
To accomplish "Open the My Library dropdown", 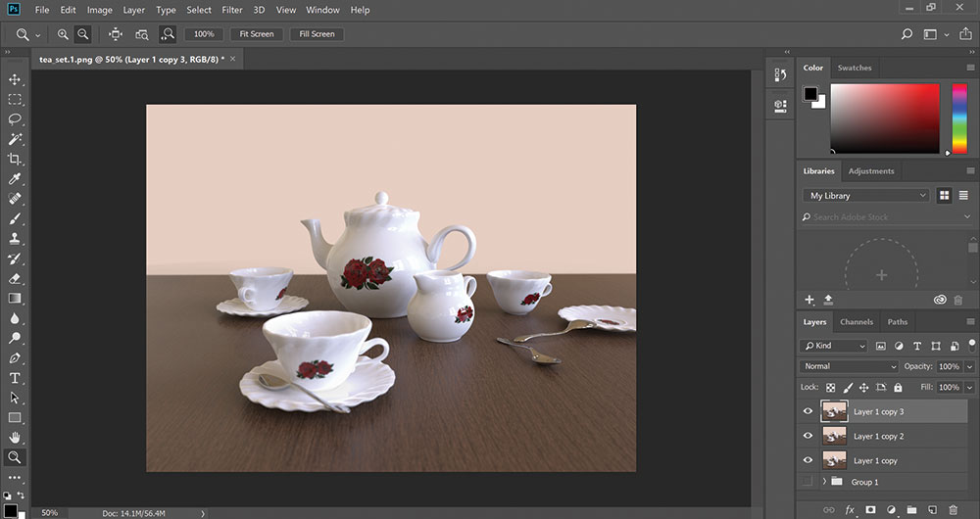I will pyautogui.click(x=865, y=196).
